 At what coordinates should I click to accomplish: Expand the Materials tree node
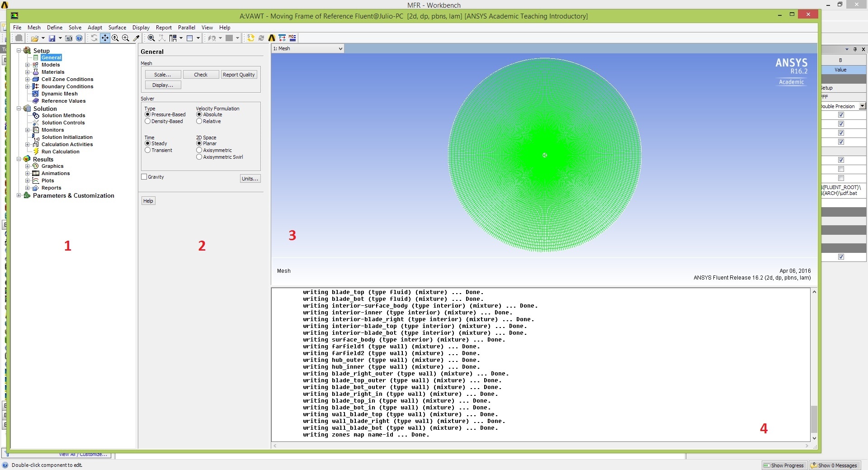coord(27,72)
